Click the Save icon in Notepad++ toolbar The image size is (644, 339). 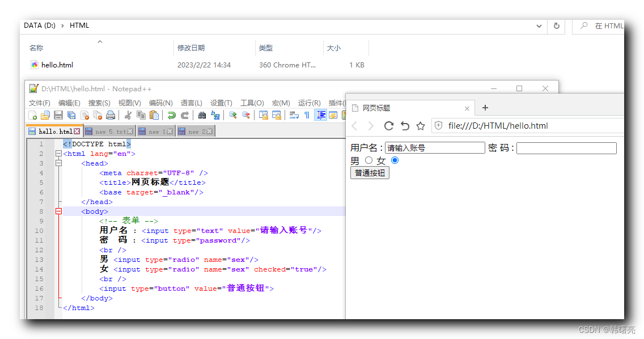[58, 116]
